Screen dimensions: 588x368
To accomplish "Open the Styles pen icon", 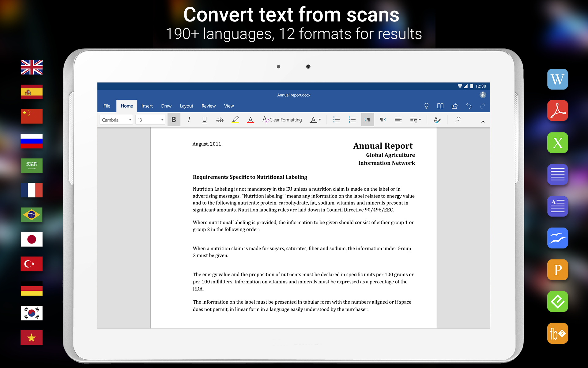I will 437,120.
